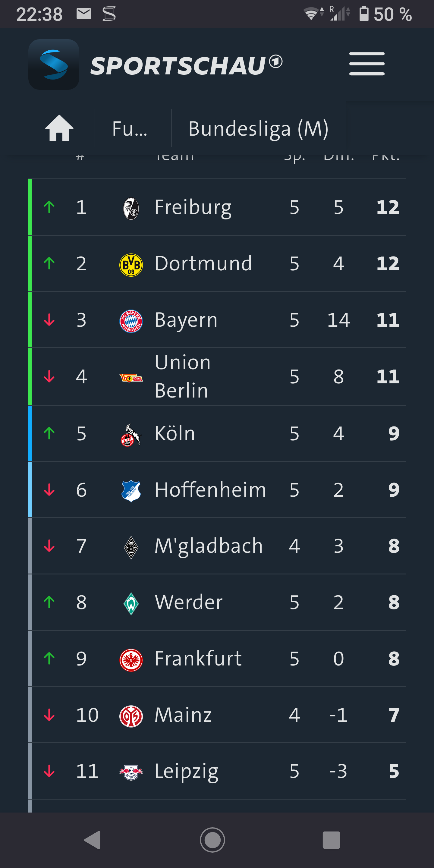This screenshot has height=868, width=434.
Task: Tap the Köln goat crest
Action: [131, 435]
